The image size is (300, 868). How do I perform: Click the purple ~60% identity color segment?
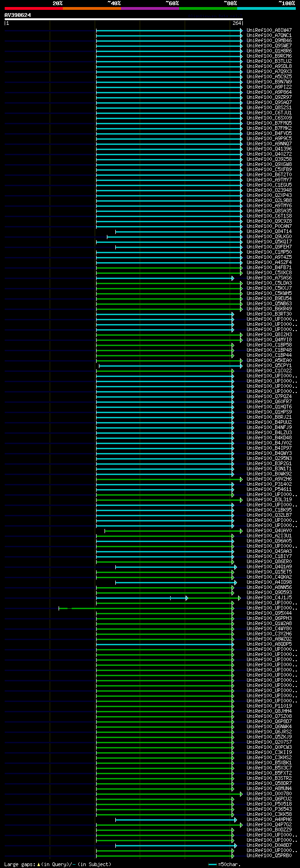(150, 8)
